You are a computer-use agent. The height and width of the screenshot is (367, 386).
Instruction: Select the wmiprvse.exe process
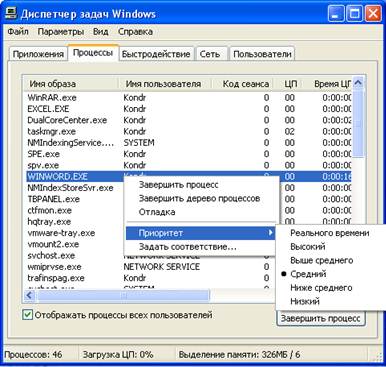pyautogui.click(x=54, y=267)
